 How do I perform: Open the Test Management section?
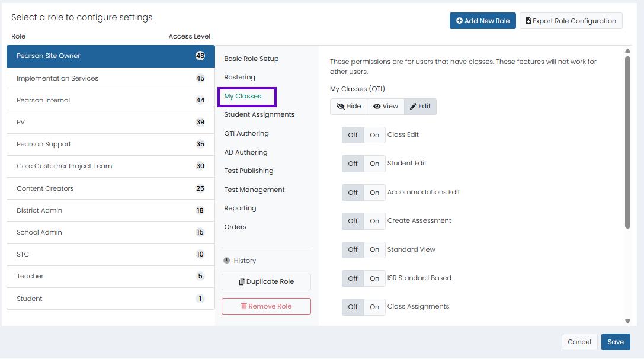254,190
